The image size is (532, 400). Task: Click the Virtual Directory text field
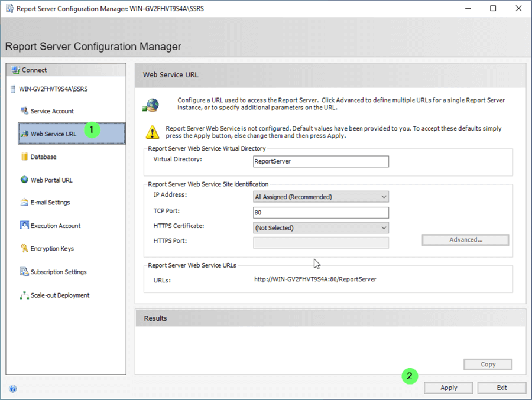(x=320, y=161)
